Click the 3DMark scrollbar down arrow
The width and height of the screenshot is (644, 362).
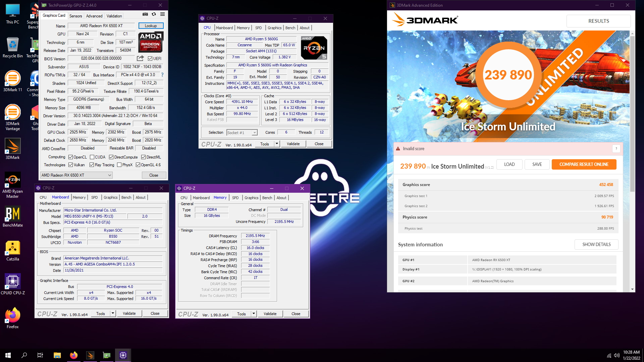(632, 289)
